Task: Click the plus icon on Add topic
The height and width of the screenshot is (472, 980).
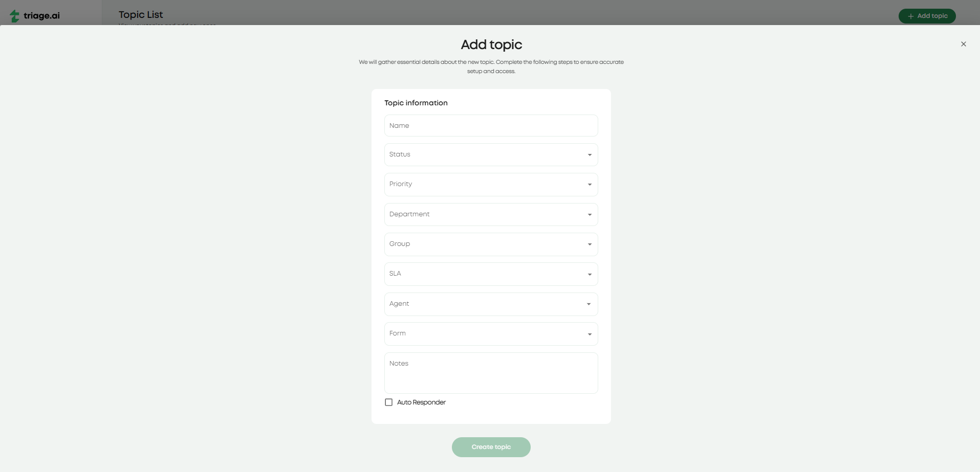Action: tap(910, 16)
